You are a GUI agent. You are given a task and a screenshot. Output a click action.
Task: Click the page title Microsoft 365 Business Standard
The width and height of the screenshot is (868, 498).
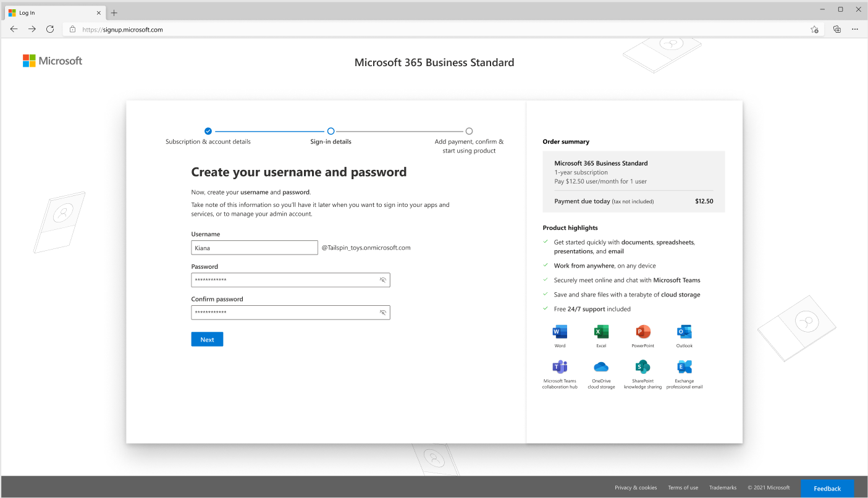click(434, 62)
